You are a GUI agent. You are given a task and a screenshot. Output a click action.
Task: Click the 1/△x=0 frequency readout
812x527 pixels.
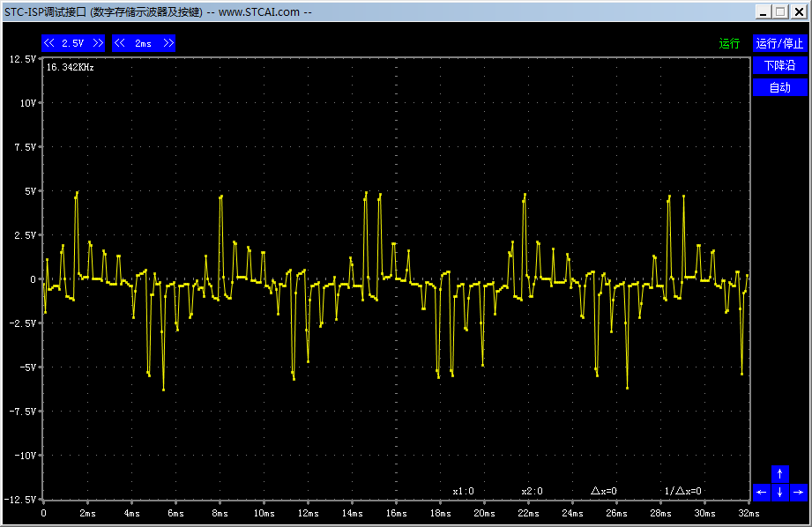point(682,491)
